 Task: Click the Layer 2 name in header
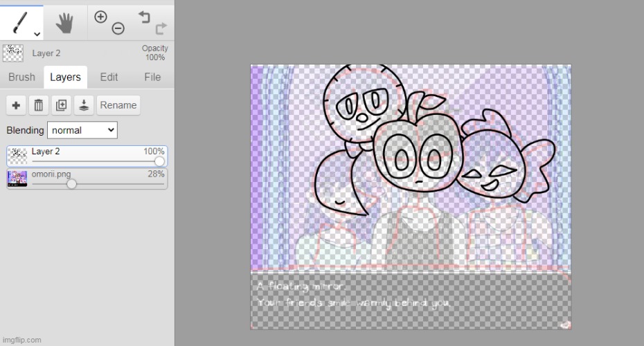pyautogui.click(x=46, y=53)
